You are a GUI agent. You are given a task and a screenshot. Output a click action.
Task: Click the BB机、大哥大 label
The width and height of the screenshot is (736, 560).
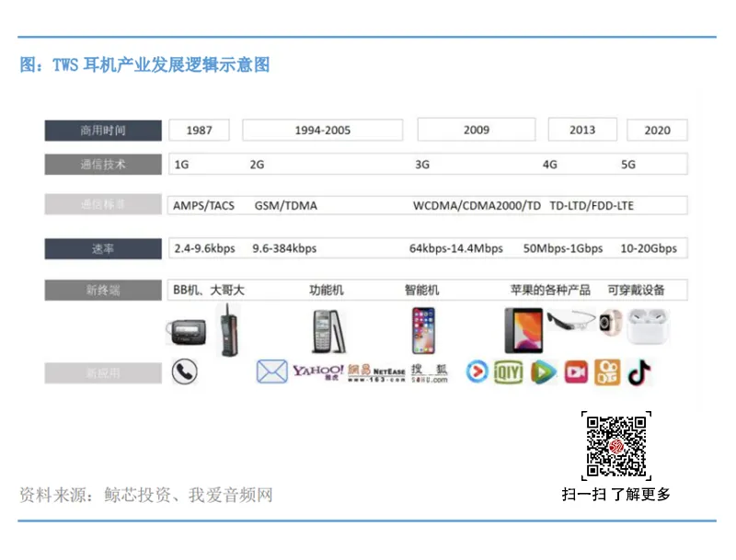click(x=209, y=290)
